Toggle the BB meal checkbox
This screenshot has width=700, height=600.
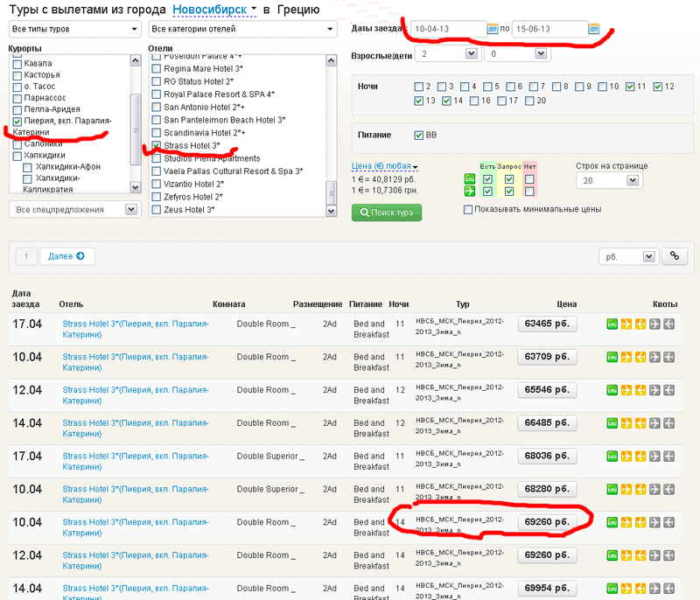click(x=419, y=136)
